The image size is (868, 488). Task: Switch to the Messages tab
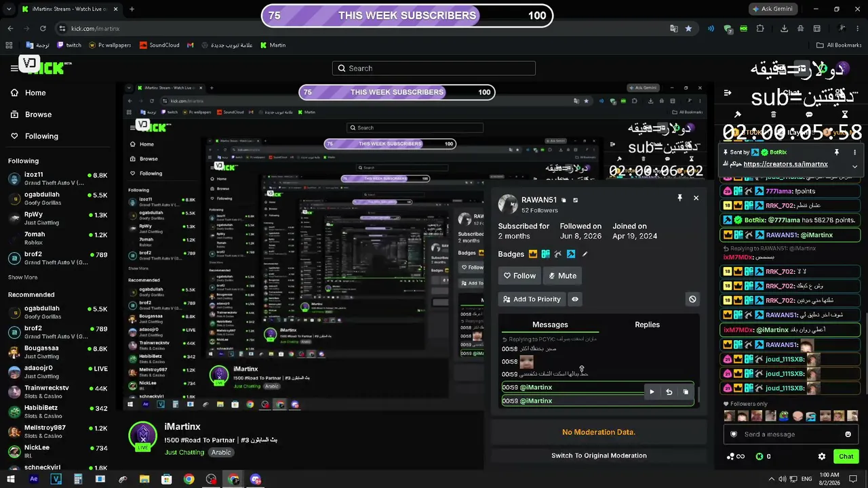tap(550, 325)
